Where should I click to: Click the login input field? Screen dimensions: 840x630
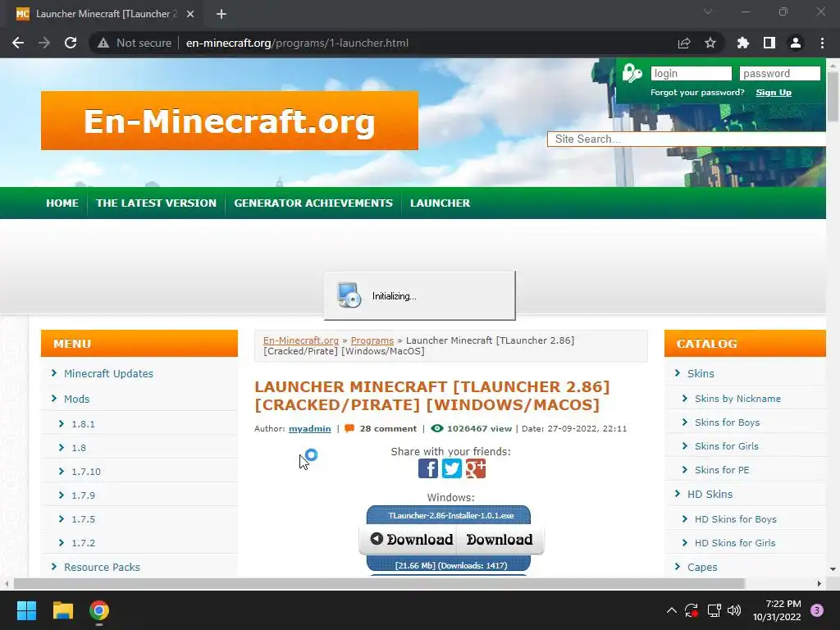point(691,73)
